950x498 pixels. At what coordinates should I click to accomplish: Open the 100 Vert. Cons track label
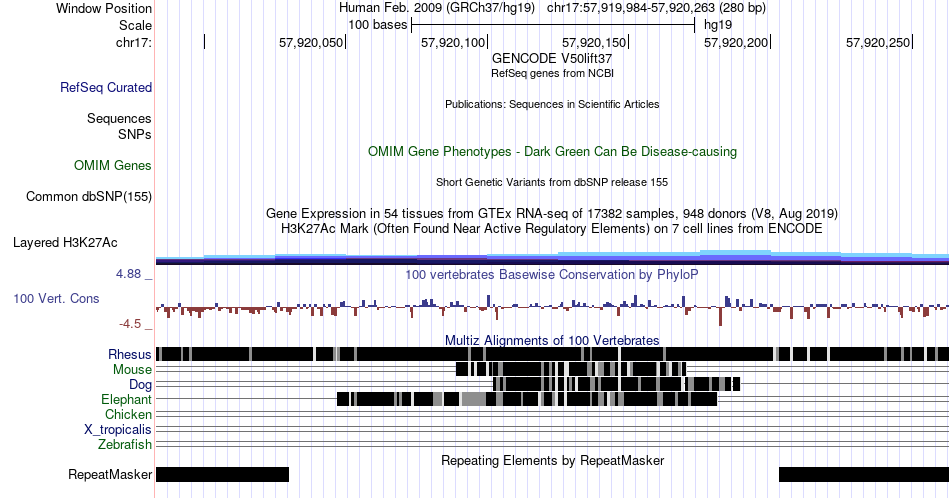tap(56, 298)
